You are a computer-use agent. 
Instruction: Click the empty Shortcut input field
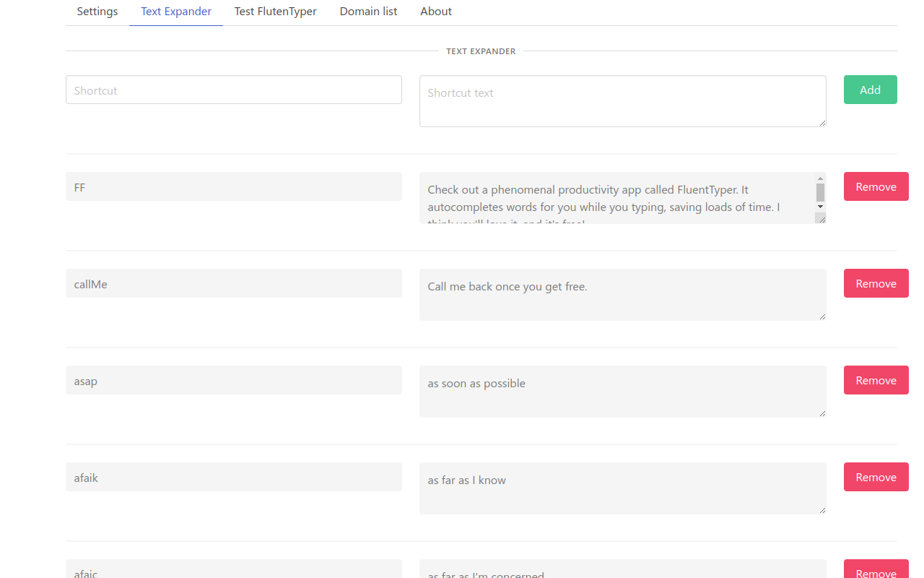233,89
